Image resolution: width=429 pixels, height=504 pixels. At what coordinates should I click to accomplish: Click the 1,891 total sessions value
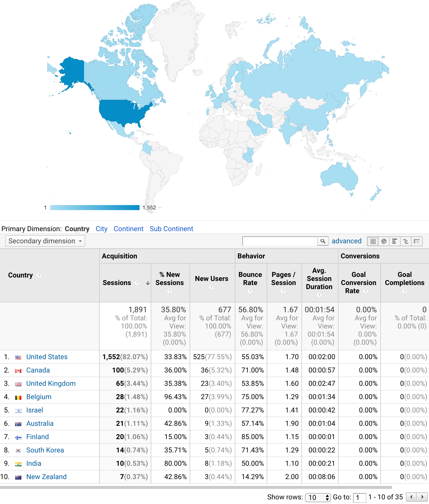138,310
